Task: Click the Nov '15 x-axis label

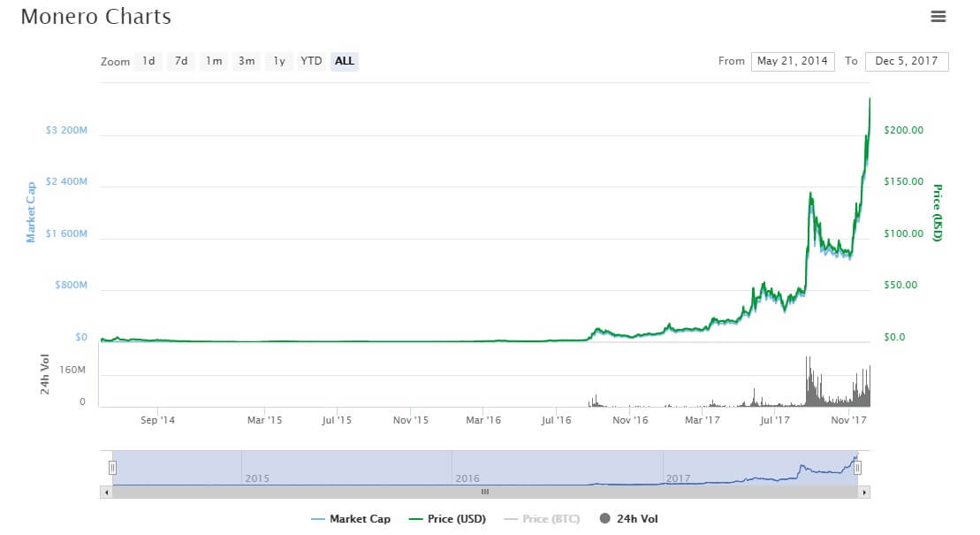Action: [411, 420]
